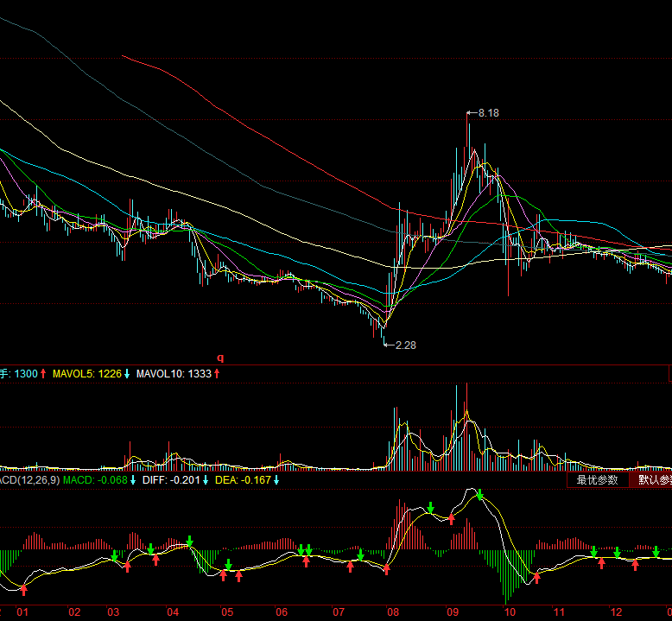This screenshot has height=621, width=672.
Task: Select the 8.18 high price label
Action: 488,112
